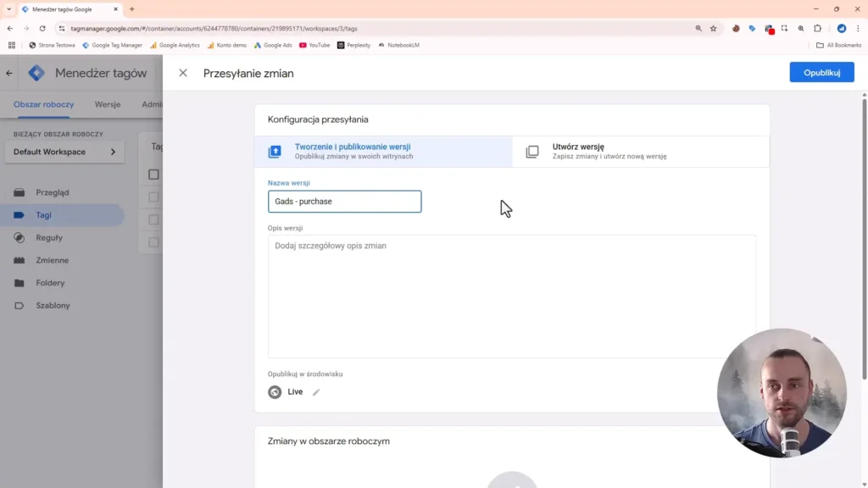Click the Opis wersji text area
Screen dimensions: 868x488
511,296
